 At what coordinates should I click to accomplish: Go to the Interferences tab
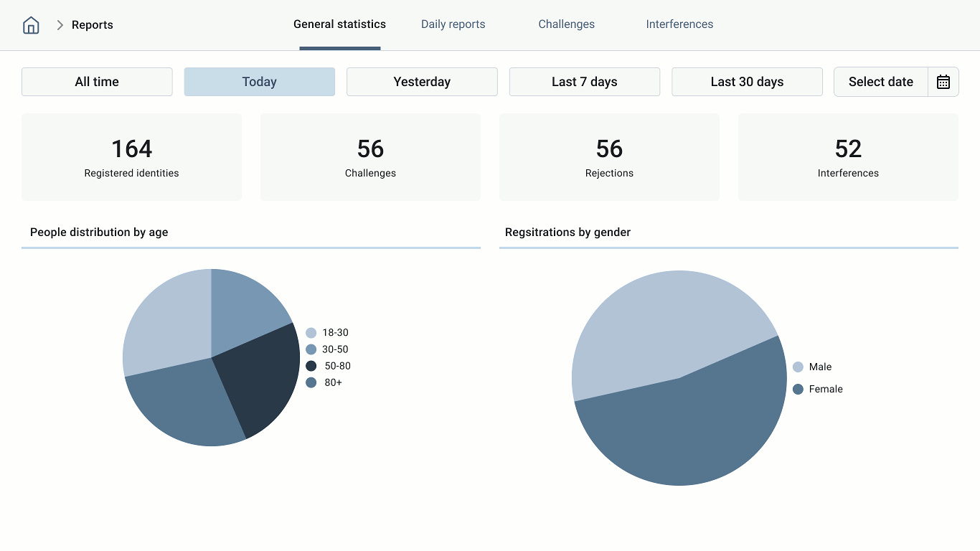(679, 24)
